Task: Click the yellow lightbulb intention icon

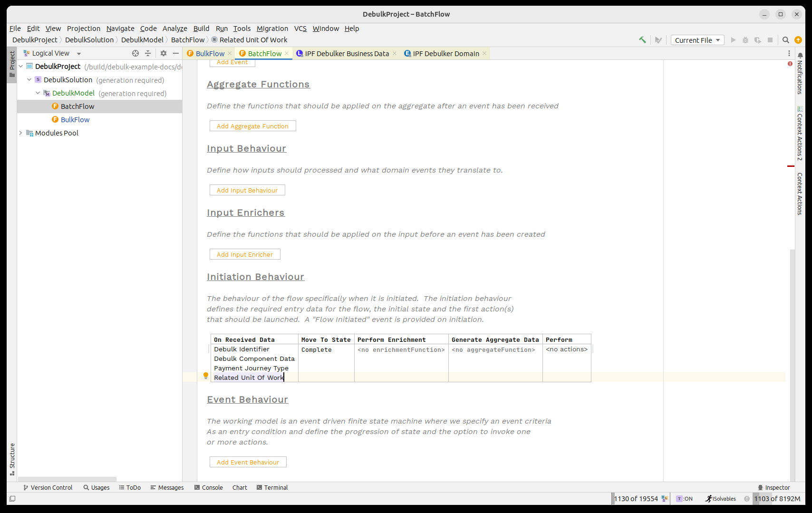Action: (206, 376)
